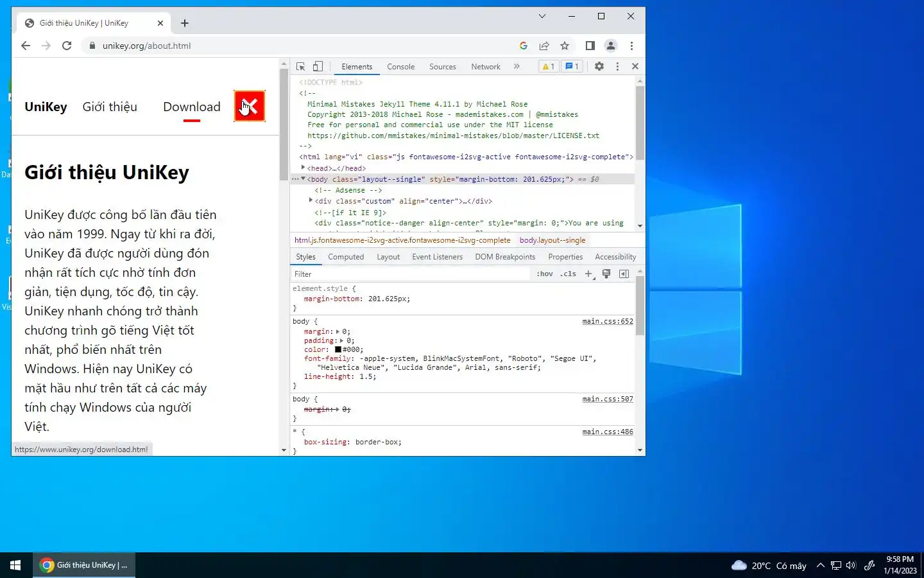Open the Chrome three-dot menu
This screenshot has width=924, height=578.
631,46
